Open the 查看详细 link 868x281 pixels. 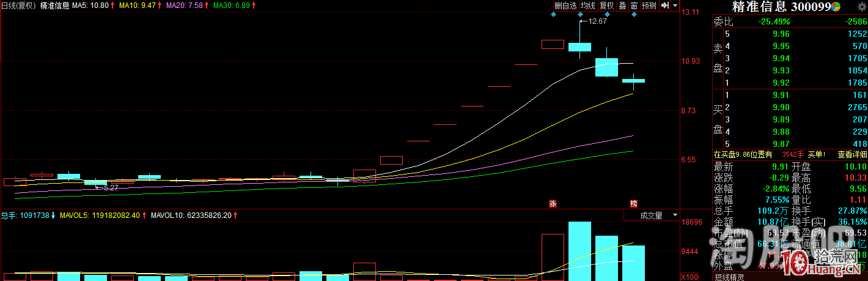click(852, 155)
